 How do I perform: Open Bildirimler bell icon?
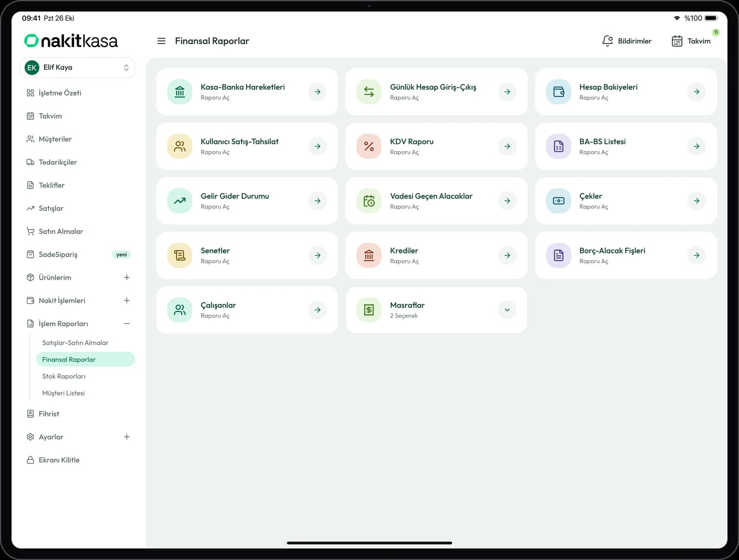point(607,41)
